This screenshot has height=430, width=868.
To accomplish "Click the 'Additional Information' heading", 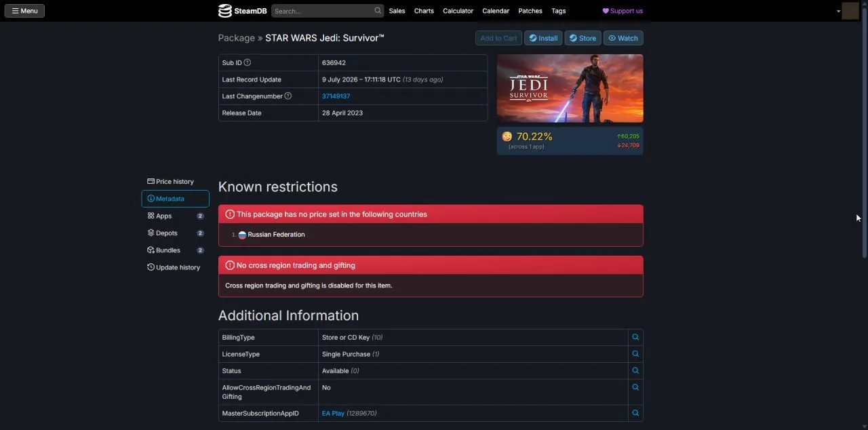I will (288, 315).
